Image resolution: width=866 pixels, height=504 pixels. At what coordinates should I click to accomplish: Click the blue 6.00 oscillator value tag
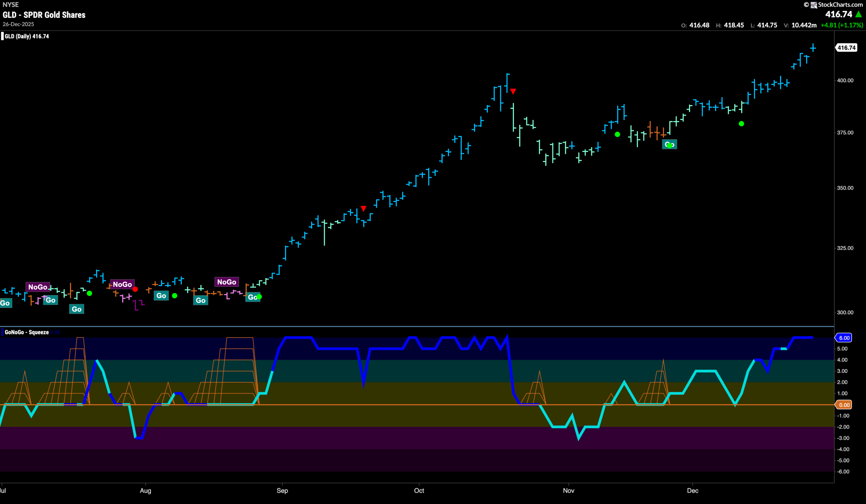click(x=844, y=338)
